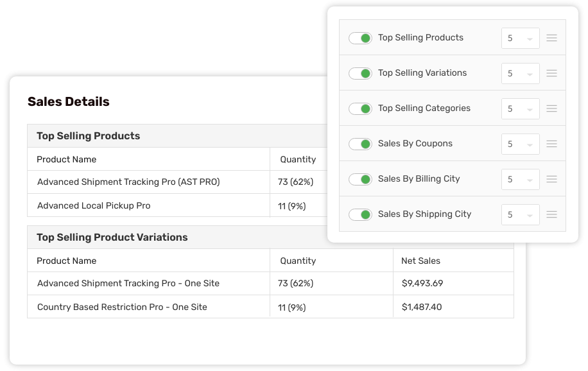Click the drag handle next to Top Selling Categories
The width and height of the screenshot is (588, 371).
pos(551,108)
